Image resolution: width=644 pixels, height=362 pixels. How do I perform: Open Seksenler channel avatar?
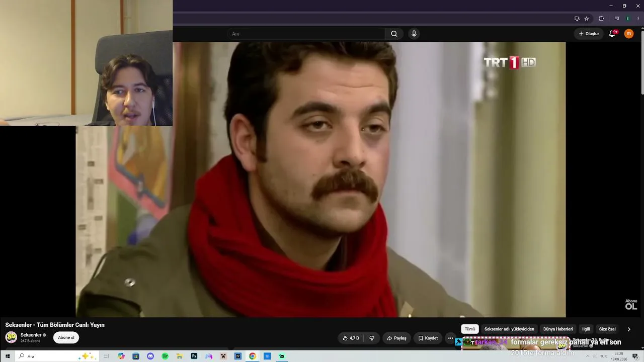[x=11, y=337]
